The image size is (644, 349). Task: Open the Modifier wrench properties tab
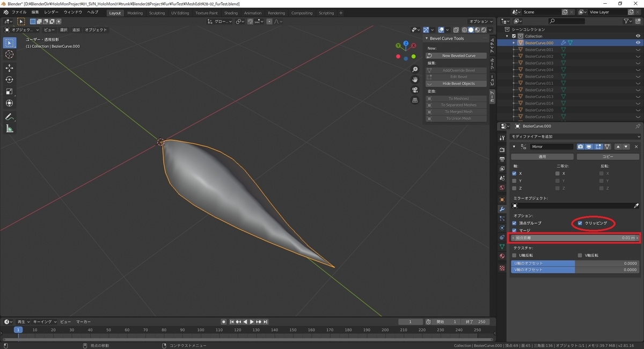pyautogui.click(x=502, y=209)
